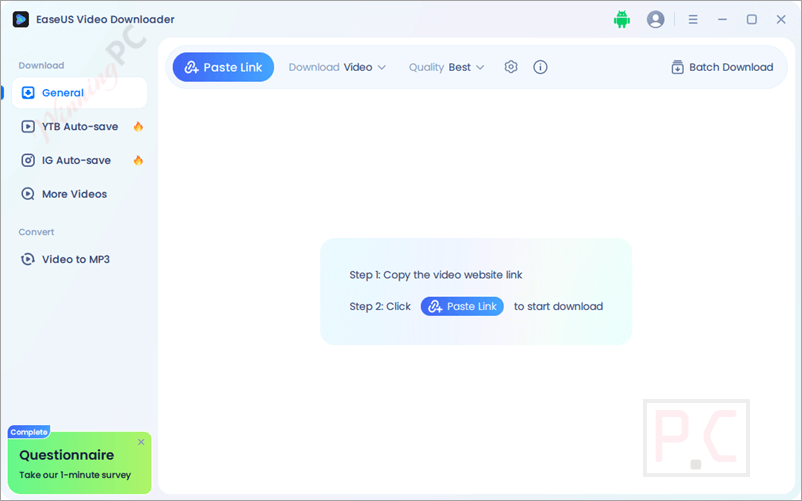Open the settings gear icon

click(510, 67)
